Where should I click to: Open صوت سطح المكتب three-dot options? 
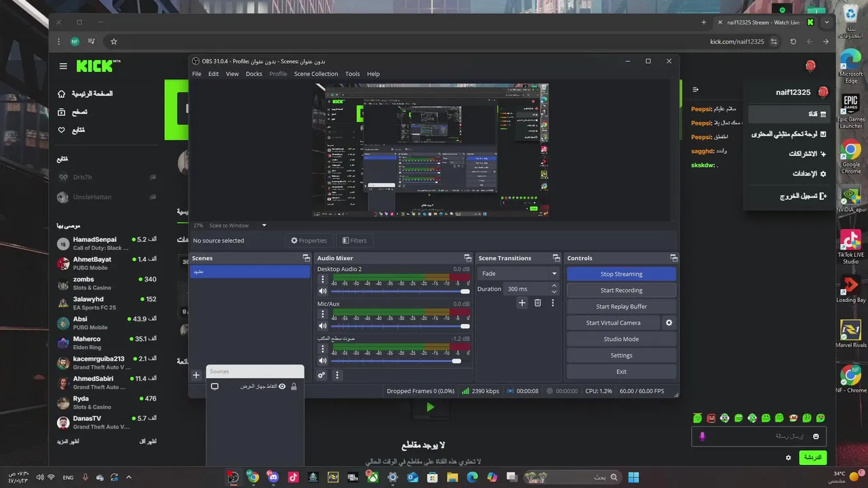pos(323,349)
